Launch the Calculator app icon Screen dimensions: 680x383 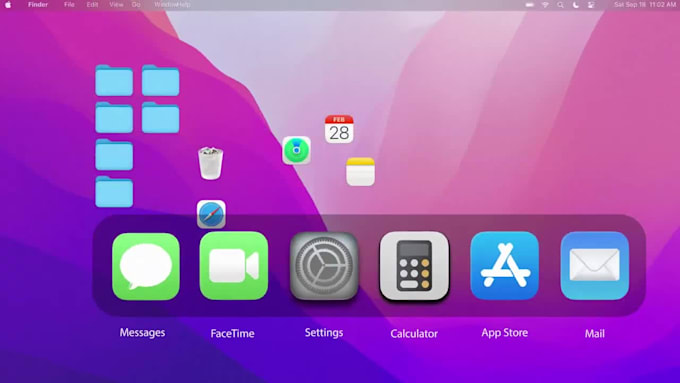coord(414,266)
